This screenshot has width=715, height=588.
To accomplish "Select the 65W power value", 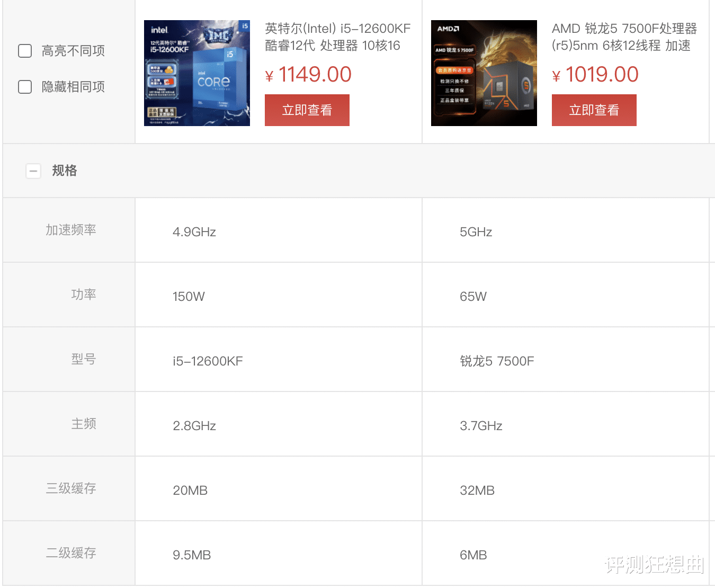I will pos(473,297).
